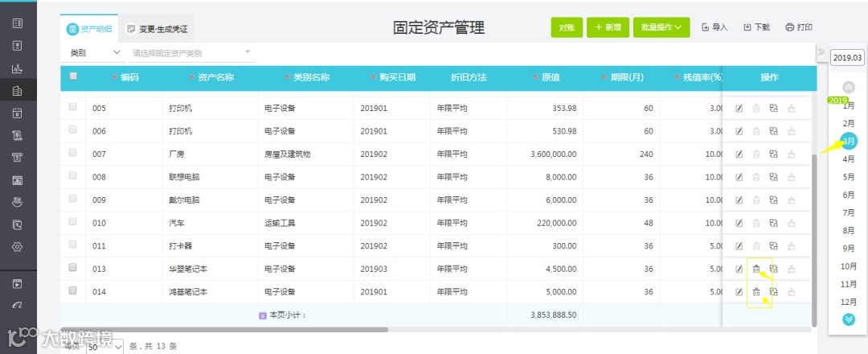The width and height of the screenshot is (868, 354).
Task: Open the ledger book sidebar icon
Action: coord(17,45)
